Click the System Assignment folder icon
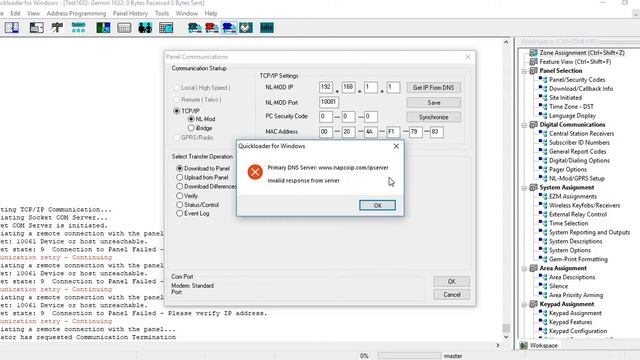The width and height of the screenshot is (640, 360). tap(533, 187)
